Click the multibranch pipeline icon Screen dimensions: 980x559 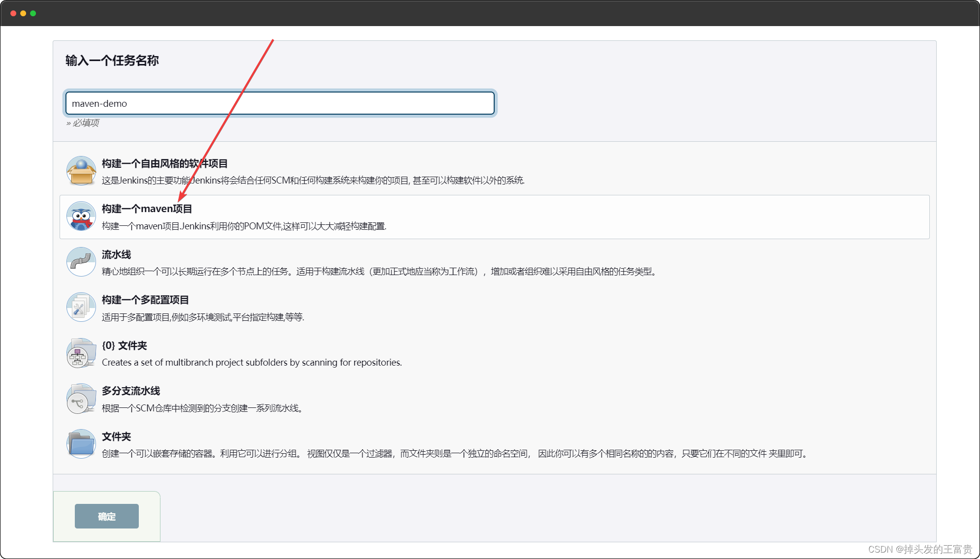tap(81, 399)
